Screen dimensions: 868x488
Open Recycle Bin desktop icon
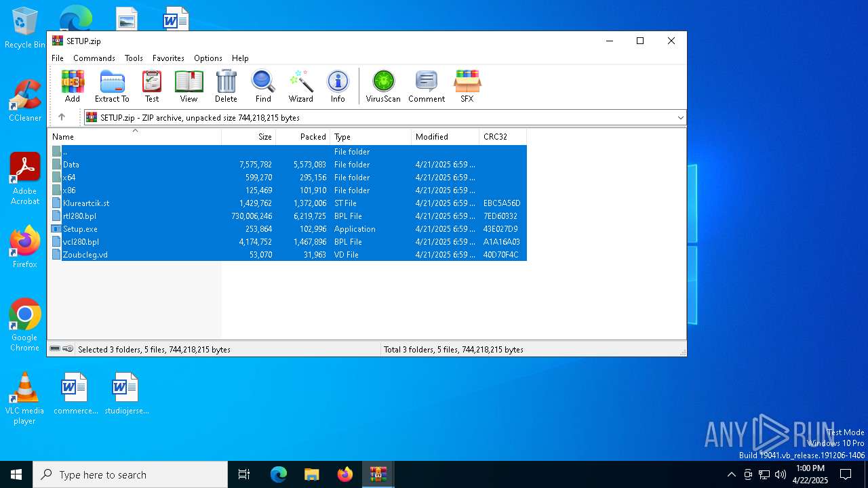tap(25, 28)
